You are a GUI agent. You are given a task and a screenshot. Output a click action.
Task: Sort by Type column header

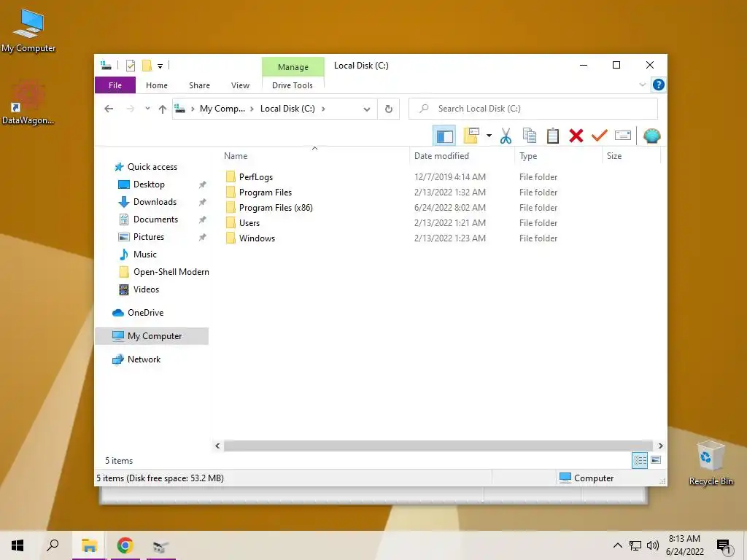[558, 156]
